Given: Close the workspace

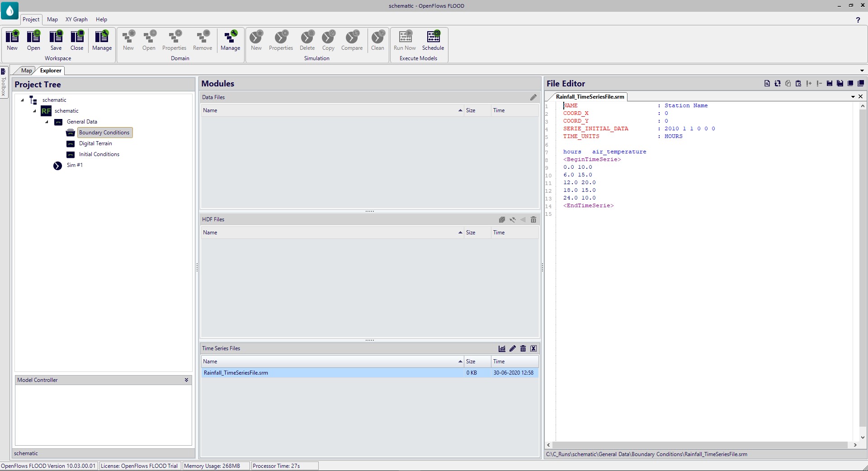Looking at the screenshot, I should [x=77, y=40].
